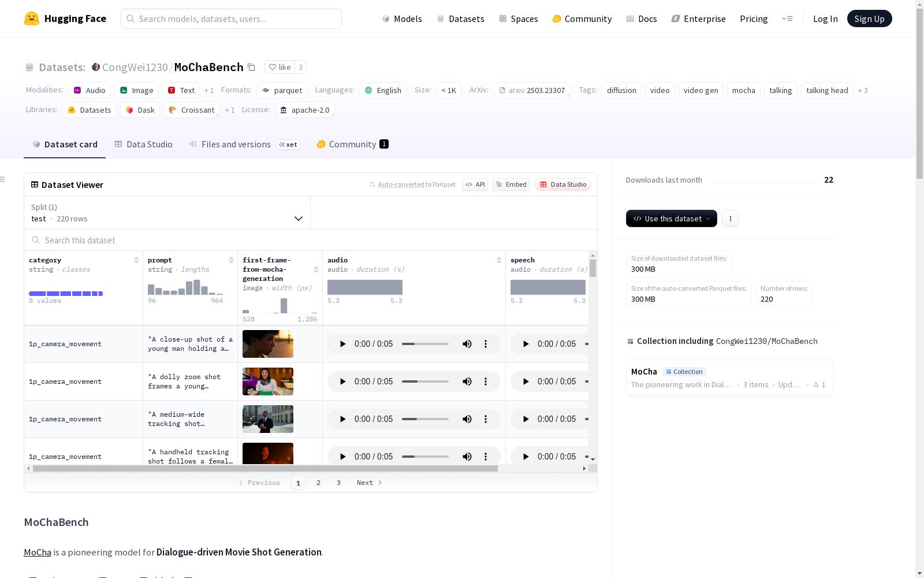Play speech audio for the medium-wide tracking row
924x578 pixels.
coord(526,419)
